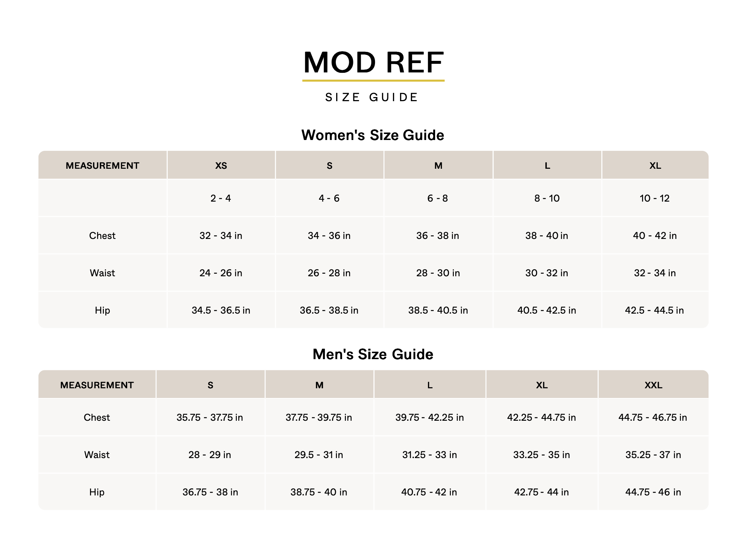
Task: Click the men's Waist row label
Action: [x=97, y=455]
